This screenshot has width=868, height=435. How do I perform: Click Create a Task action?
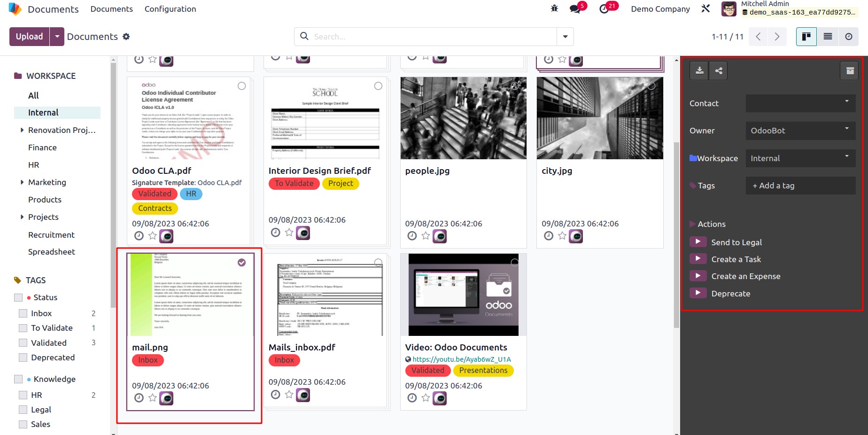736,259
